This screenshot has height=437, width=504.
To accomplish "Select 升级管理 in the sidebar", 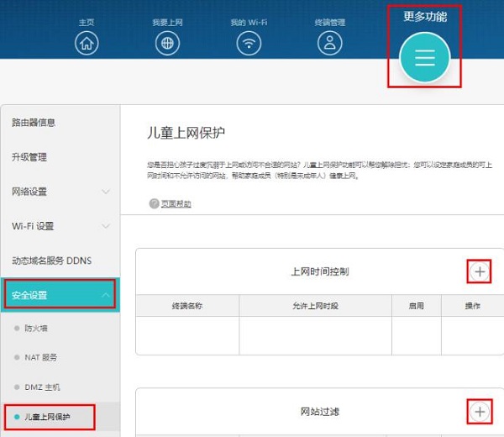I will pos(29,157).
